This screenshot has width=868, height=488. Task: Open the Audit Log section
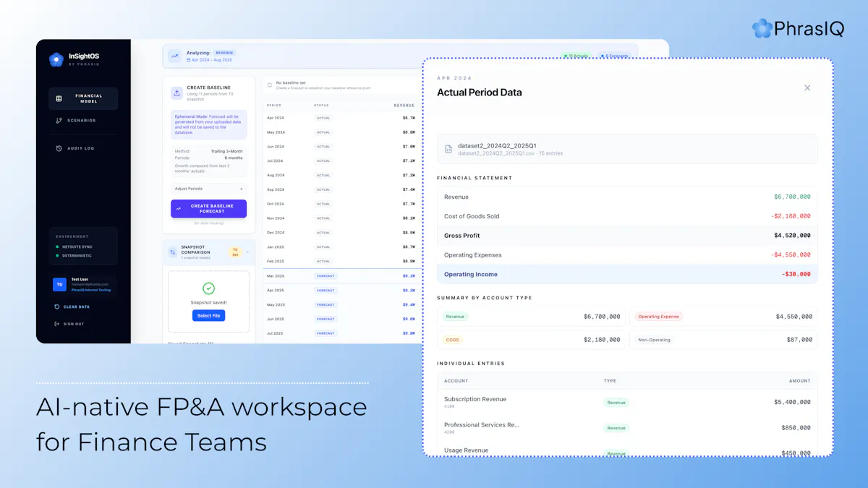click(83, 148)
